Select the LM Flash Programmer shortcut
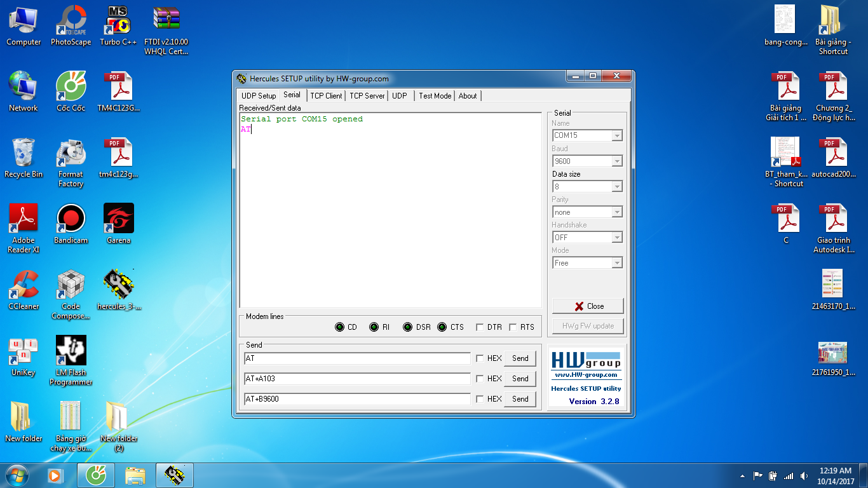Screen dimensions: 868x488 (71, 362)
